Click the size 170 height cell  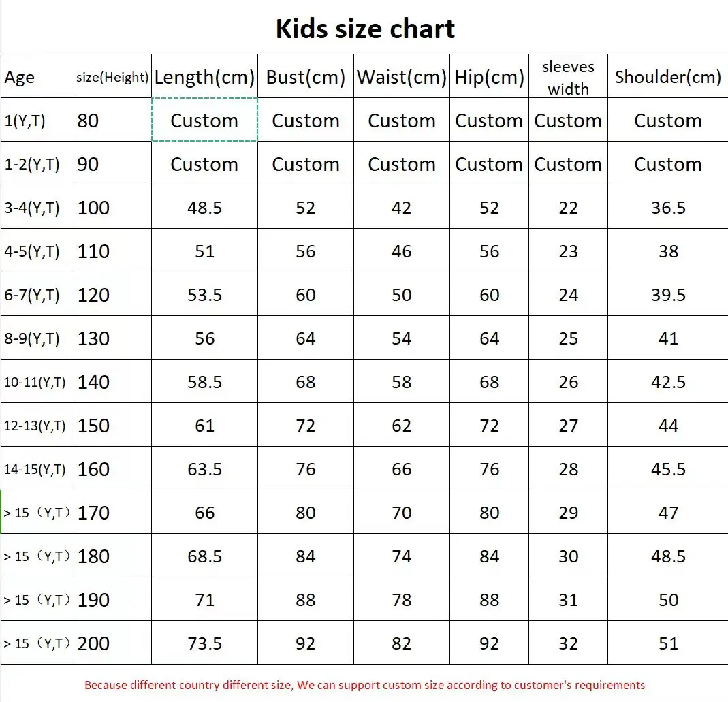pos(112,513)
